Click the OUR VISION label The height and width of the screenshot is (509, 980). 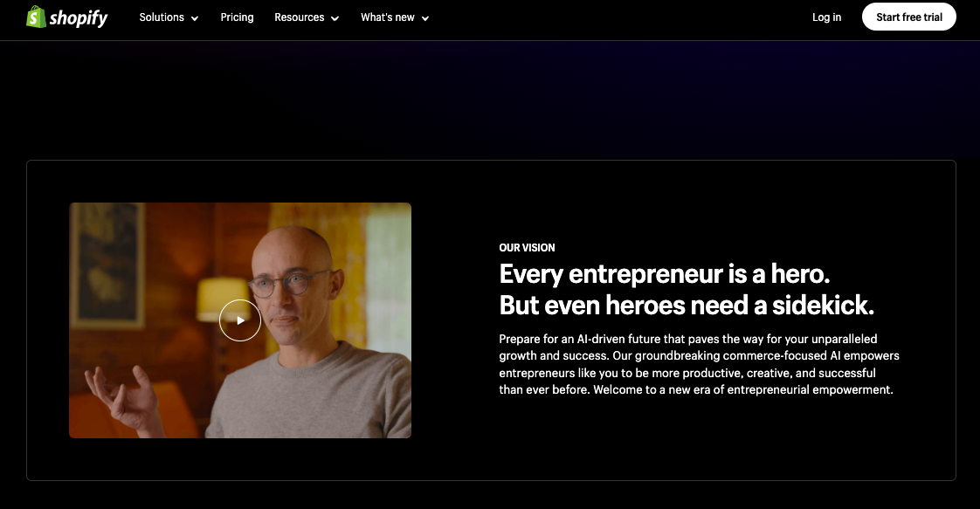click(527, 248)
